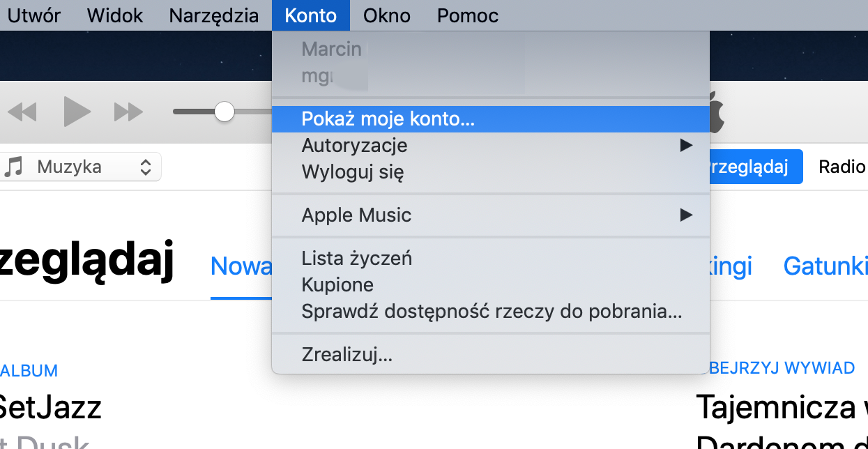Image resolution: width=868 pixels, height=449 pixels.
Task: Open the Narzędzia menu
Action: (x=214, y=15)
